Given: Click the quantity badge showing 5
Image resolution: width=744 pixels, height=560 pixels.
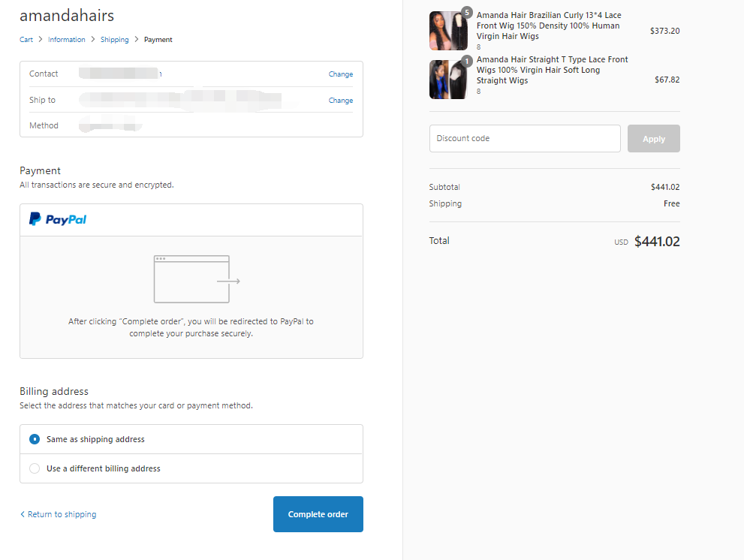Looking at the screenshot, I should [467, 13].
